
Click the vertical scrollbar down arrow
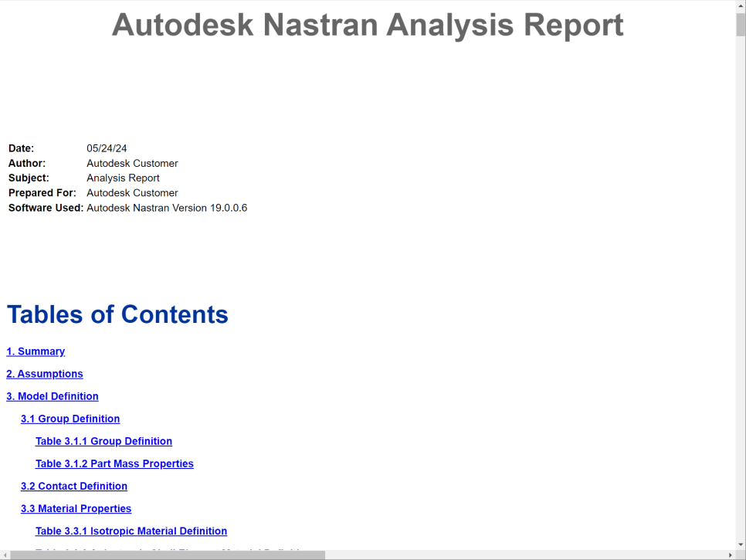[x=741, y=544]
